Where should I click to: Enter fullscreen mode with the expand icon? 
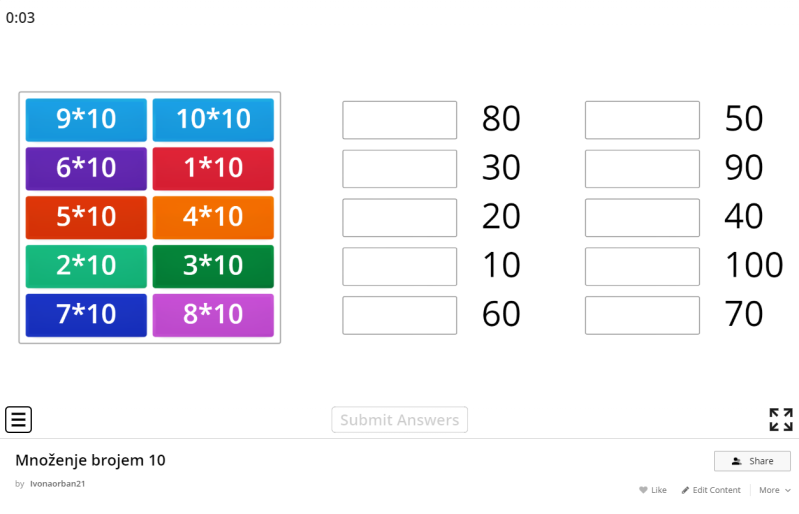coord(780,419)
